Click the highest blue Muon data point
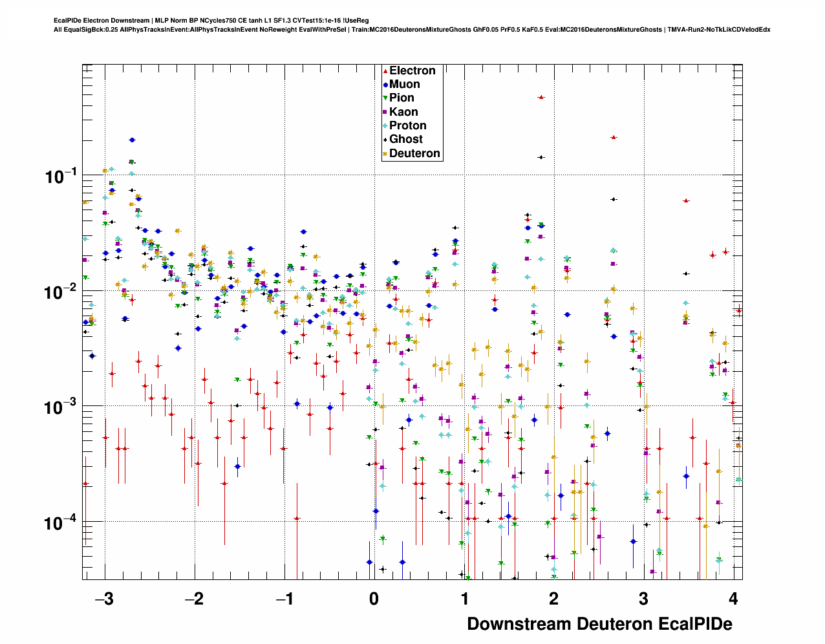 (x=132, y=140)
